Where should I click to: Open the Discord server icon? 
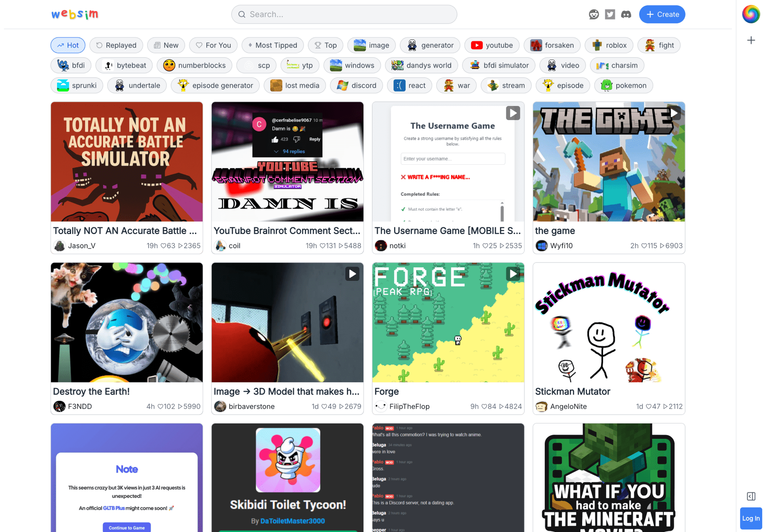pos(626,14)
